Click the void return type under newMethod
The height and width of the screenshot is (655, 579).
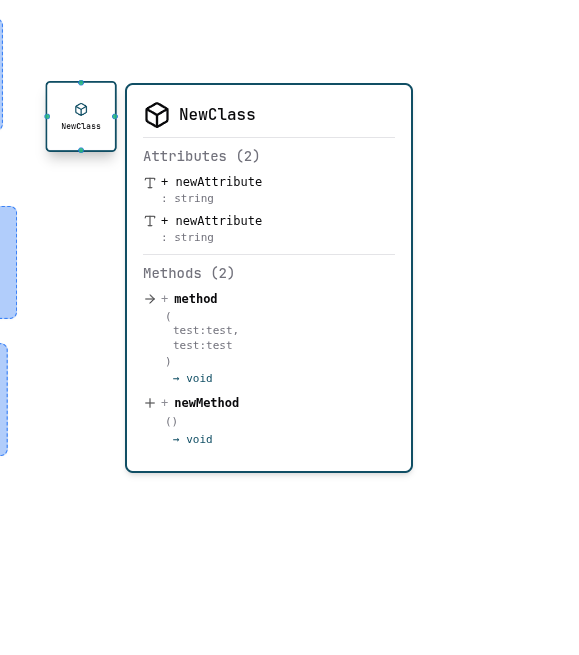199,439
